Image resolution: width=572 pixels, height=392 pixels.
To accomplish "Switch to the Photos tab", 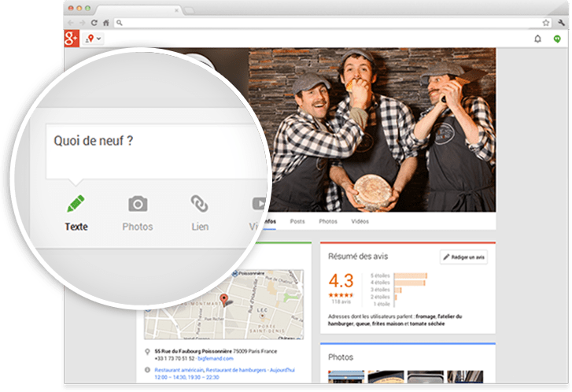I will tap(328, 222).
